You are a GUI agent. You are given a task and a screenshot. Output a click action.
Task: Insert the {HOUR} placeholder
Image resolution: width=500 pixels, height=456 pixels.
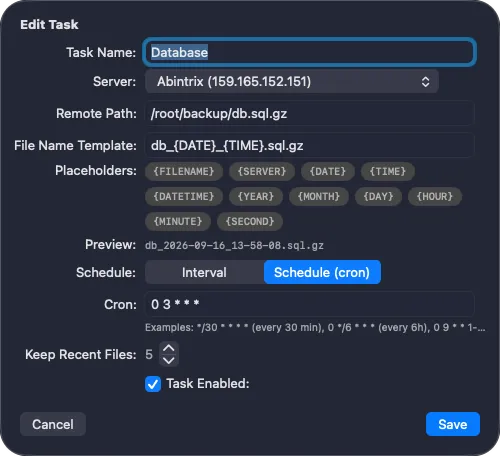(435, 196)
